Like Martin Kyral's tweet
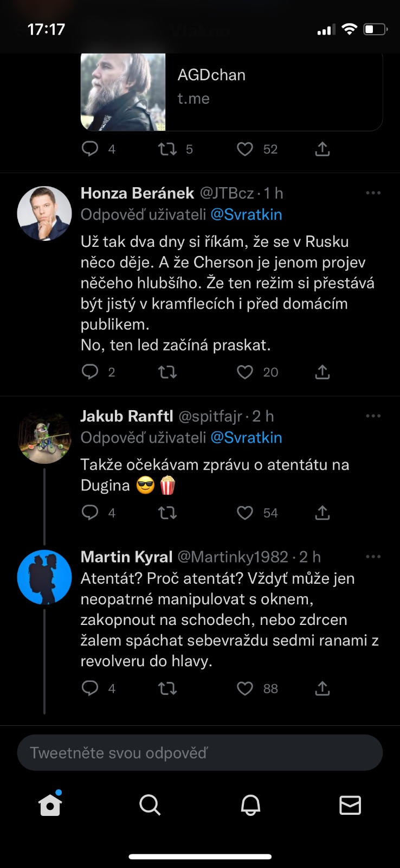 pos(246,688)
